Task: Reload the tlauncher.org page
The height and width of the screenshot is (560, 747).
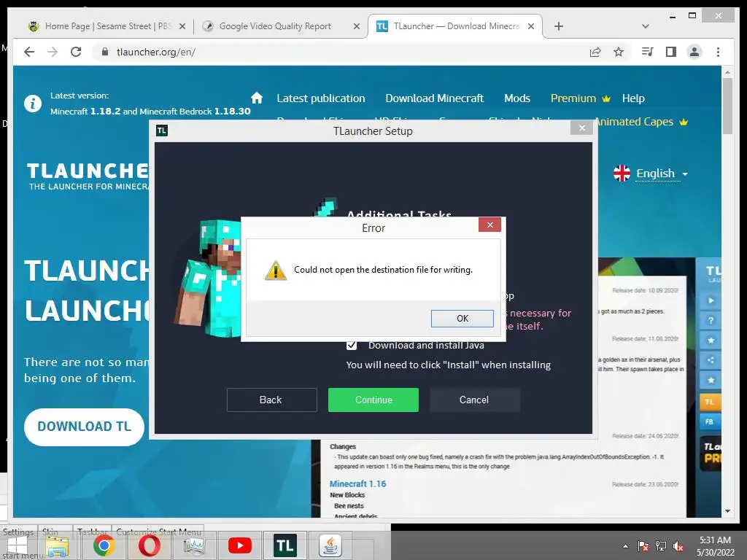Action: (76, 52)
